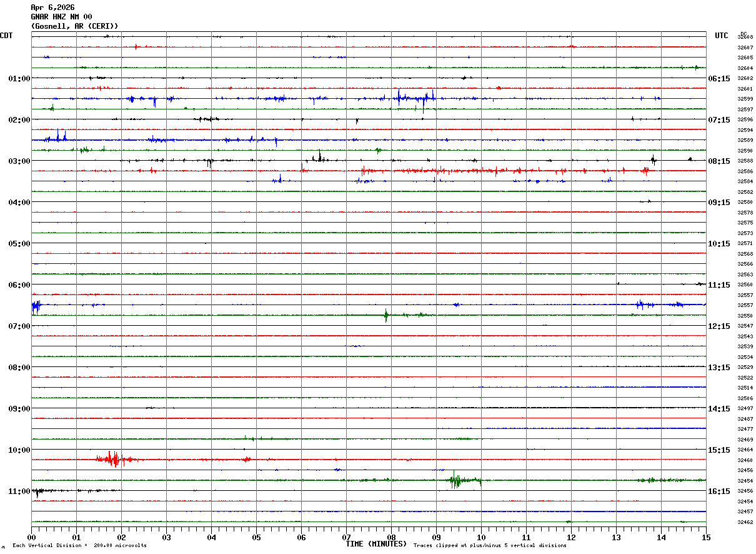Image resolution: width=756 pixels, height=554 pixels.
Task: Click the 200.00 microvolts vertical division note
Action: 79,545
